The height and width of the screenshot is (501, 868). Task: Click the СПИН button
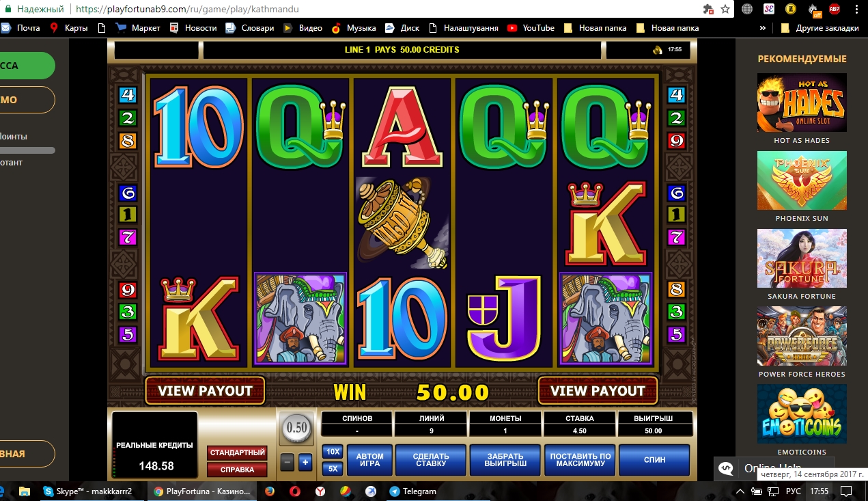[654, 460]
